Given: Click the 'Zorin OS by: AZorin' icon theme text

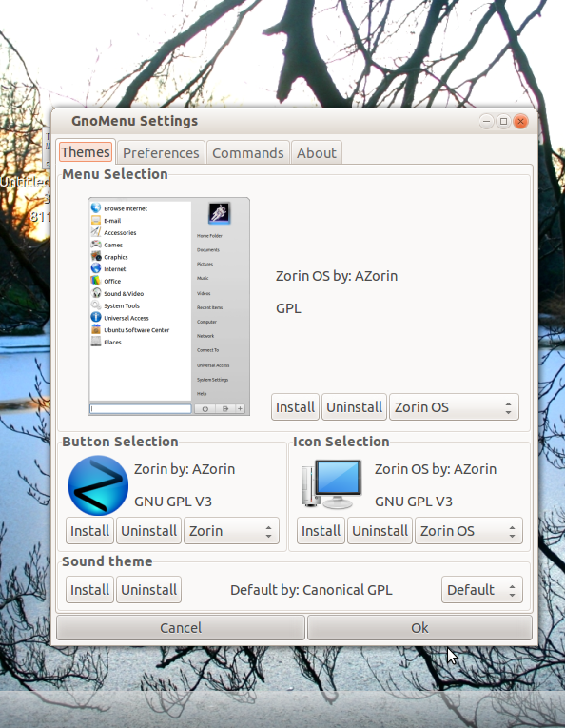Looking at the screenshot, I should coord(435,469).
